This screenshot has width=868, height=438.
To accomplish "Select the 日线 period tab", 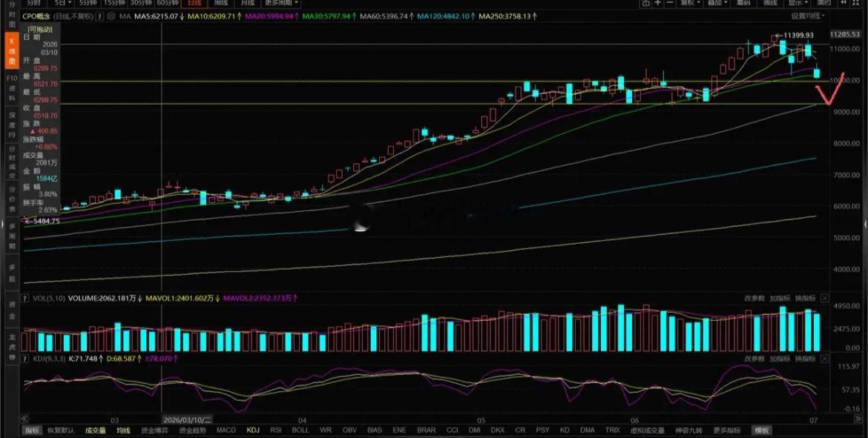I will [195, 3].
